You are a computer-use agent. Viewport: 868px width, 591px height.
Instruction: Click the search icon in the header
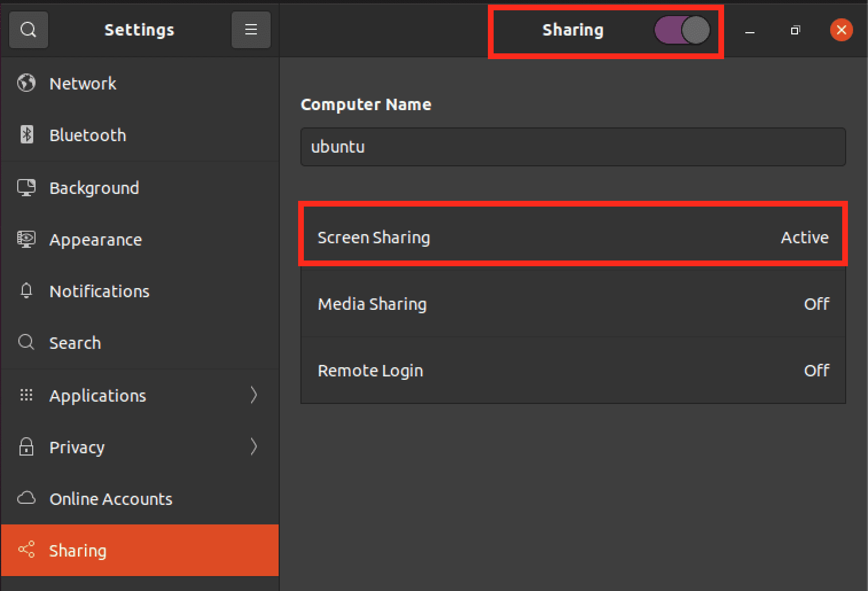28,30
